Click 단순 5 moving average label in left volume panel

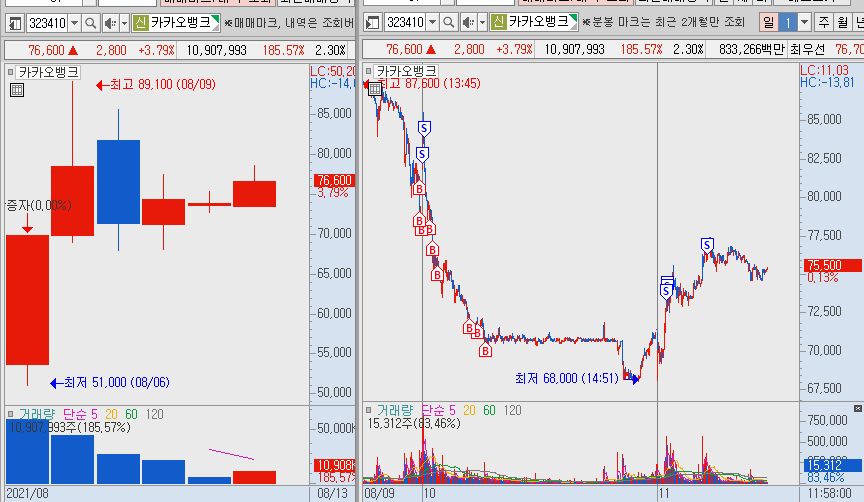80,414
